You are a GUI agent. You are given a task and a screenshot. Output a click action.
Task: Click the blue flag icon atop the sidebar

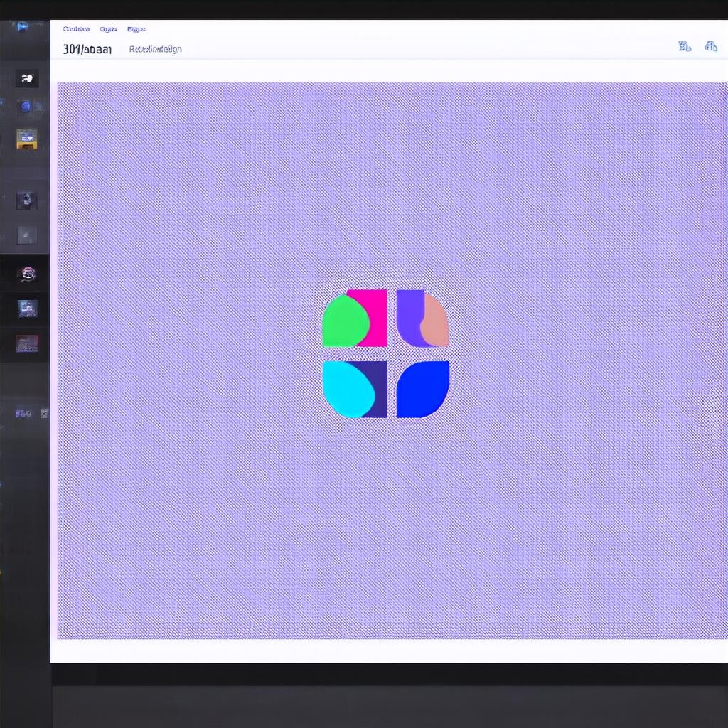click(22, 27)
